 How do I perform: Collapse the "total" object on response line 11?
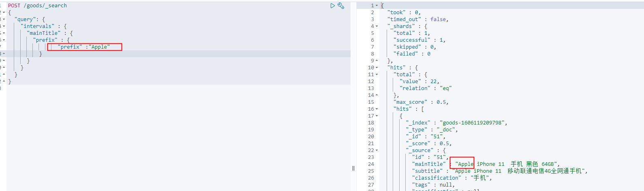(377, 75)
